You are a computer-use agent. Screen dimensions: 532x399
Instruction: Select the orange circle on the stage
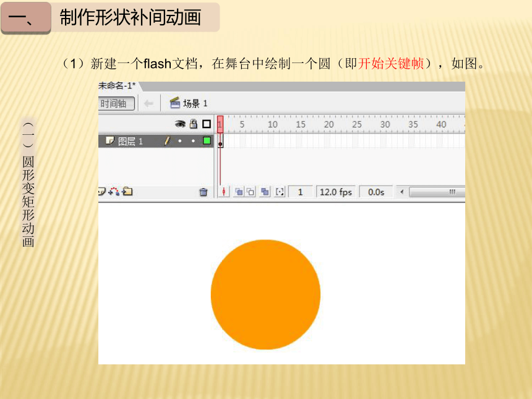[265, 294]
